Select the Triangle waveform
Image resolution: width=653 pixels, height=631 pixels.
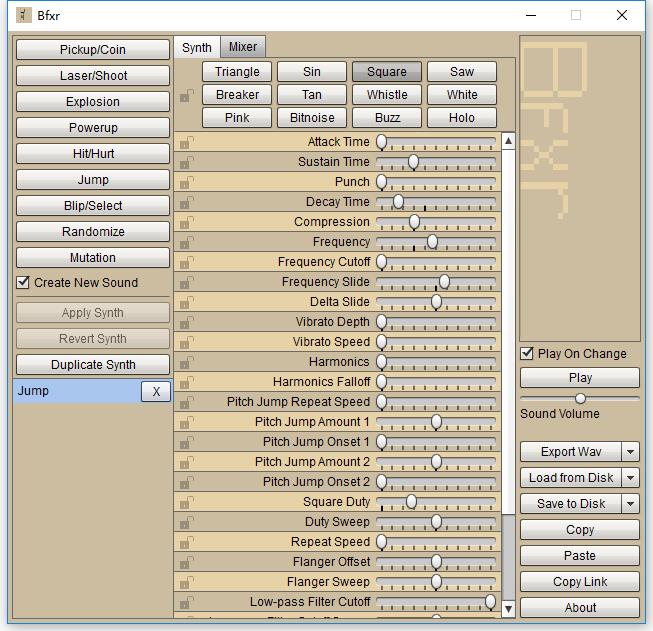point(237,72)
